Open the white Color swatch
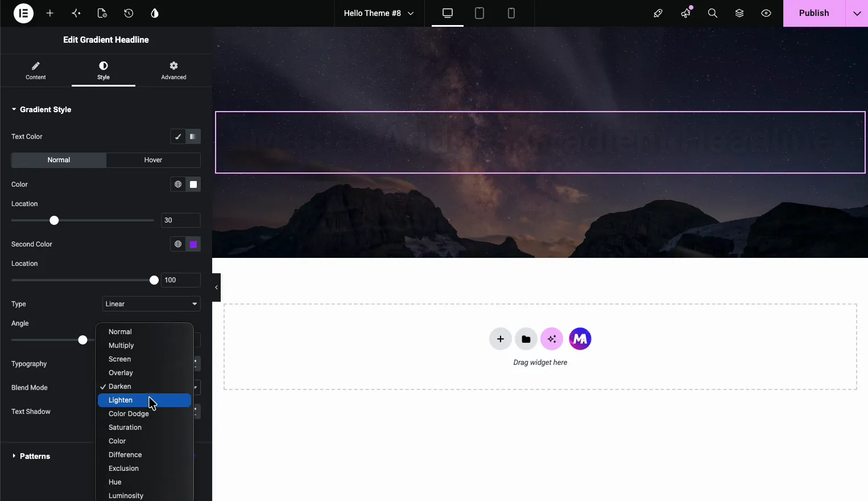 pyautogui.click(x=193, y=184)
